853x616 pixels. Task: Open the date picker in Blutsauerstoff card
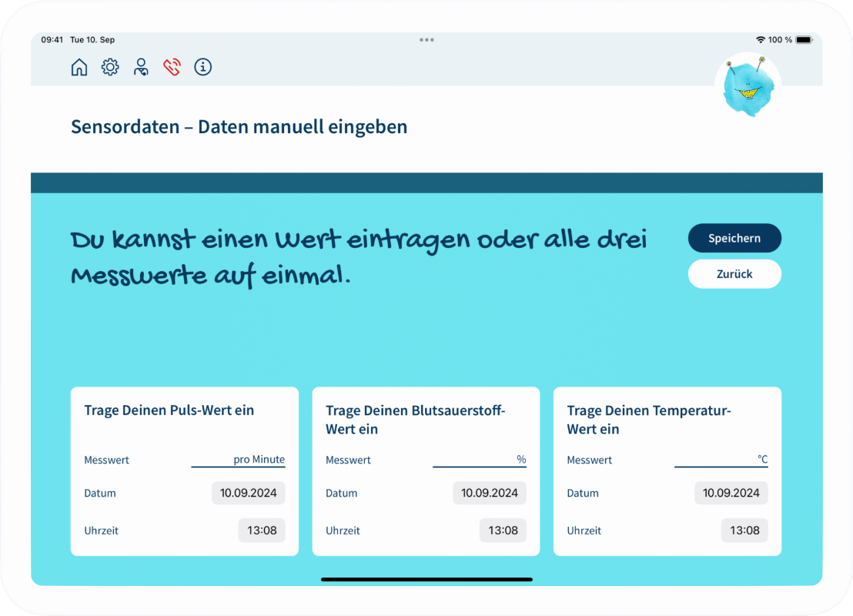[x=490, y=494]
